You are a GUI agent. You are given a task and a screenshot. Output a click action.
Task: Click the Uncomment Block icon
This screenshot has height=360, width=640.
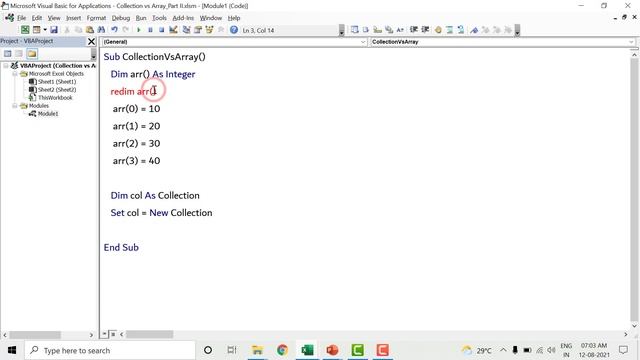pyautogui.click(x=461, y=30)
